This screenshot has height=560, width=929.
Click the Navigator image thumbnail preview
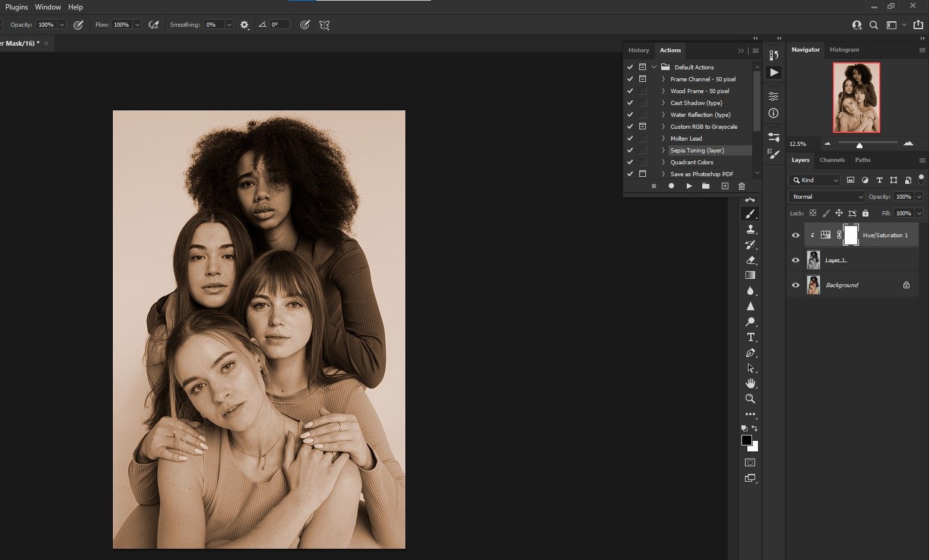[x=856, y=97]
